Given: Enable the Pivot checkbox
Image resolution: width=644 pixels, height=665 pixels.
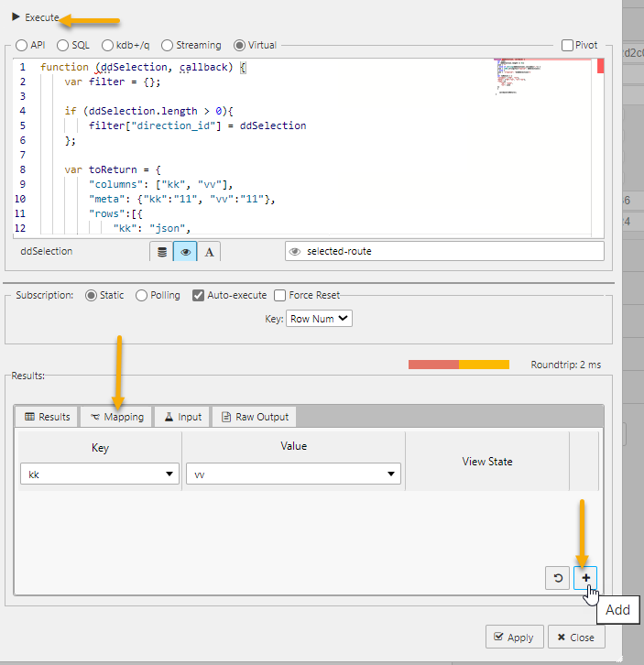Looking at the screenshot, I should (x=567, y=46).
